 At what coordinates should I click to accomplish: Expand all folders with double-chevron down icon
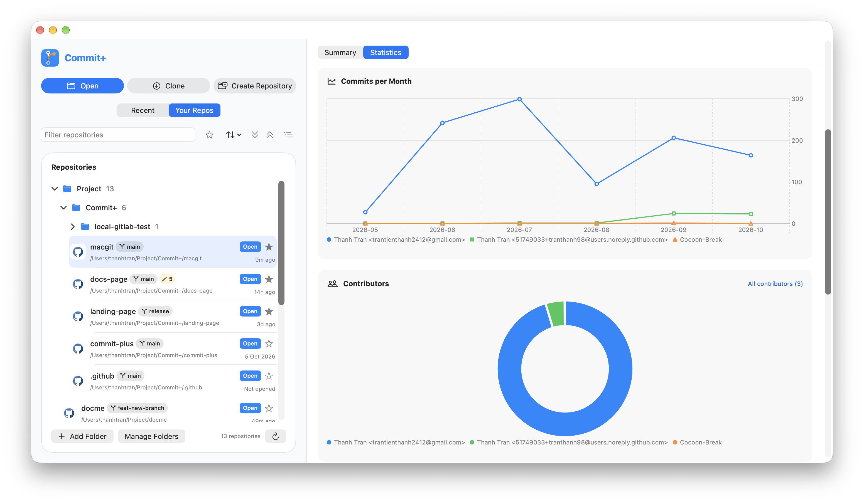point(255,135)
